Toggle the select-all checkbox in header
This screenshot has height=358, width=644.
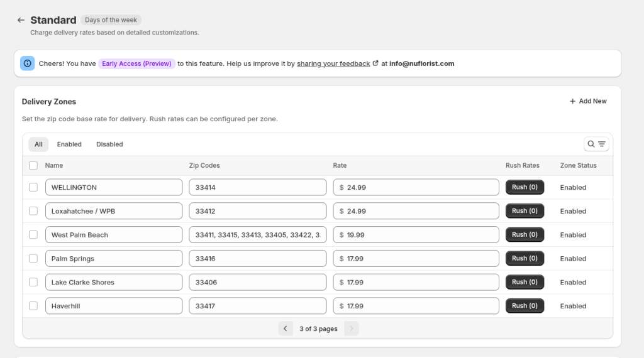pyautogui.click(x=33, y=166)
